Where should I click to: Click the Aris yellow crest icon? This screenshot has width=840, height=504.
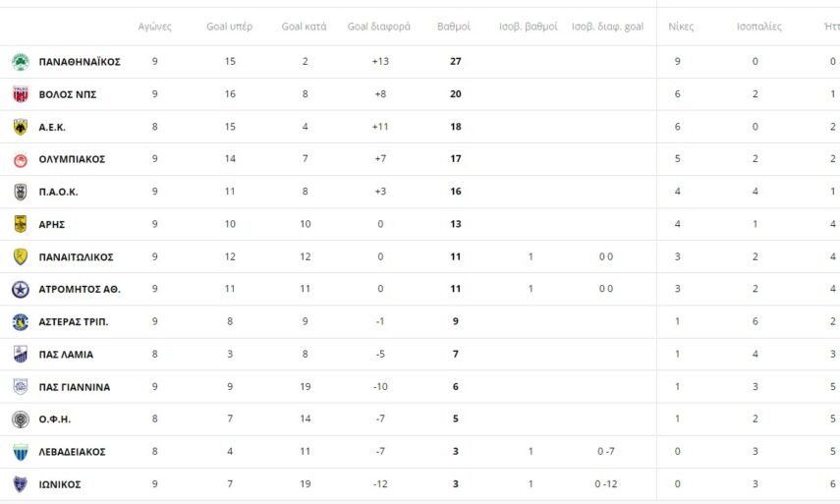[20, 224]
